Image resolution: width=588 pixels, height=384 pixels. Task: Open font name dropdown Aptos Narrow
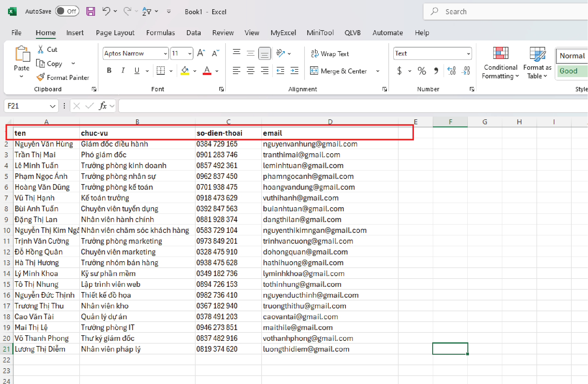click(x=165, y=54)
